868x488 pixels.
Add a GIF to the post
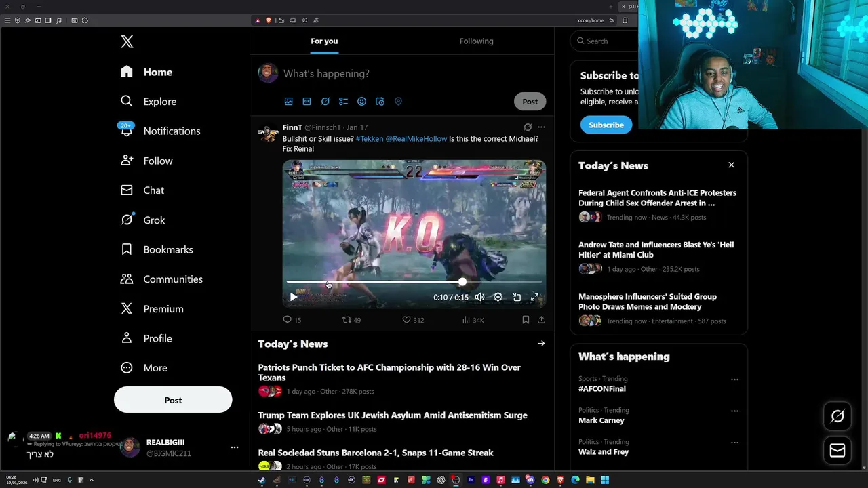307,102
